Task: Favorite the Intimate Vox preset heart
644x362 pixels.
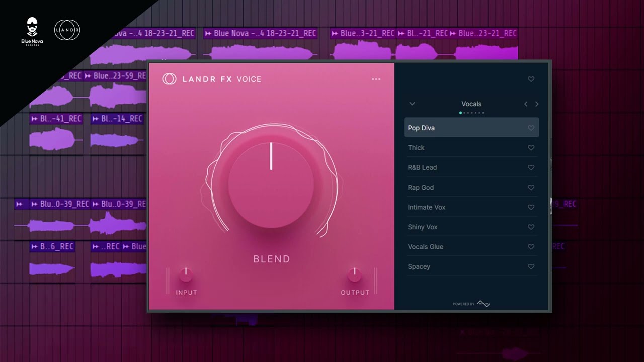Action: (531, 208)
